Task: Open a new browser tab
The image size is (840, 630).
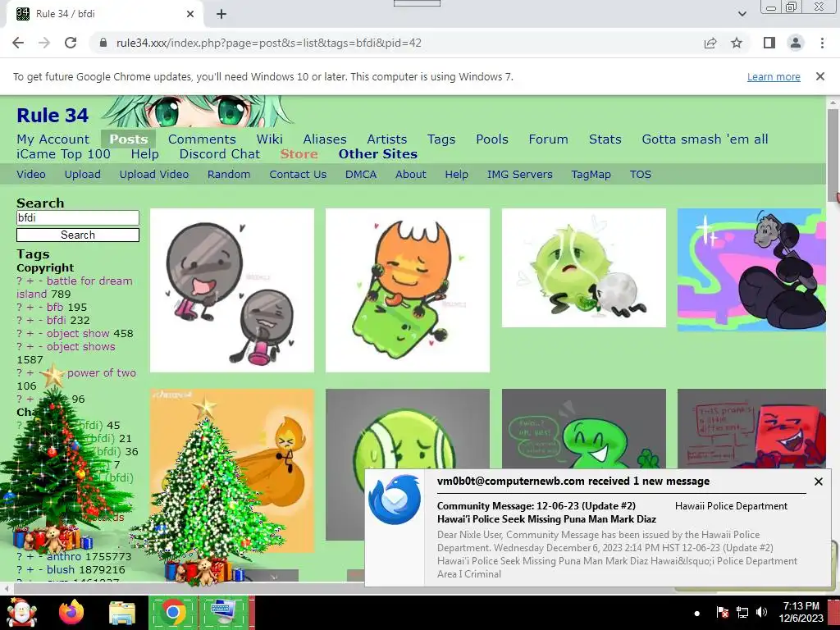Action: click(221, 14)
